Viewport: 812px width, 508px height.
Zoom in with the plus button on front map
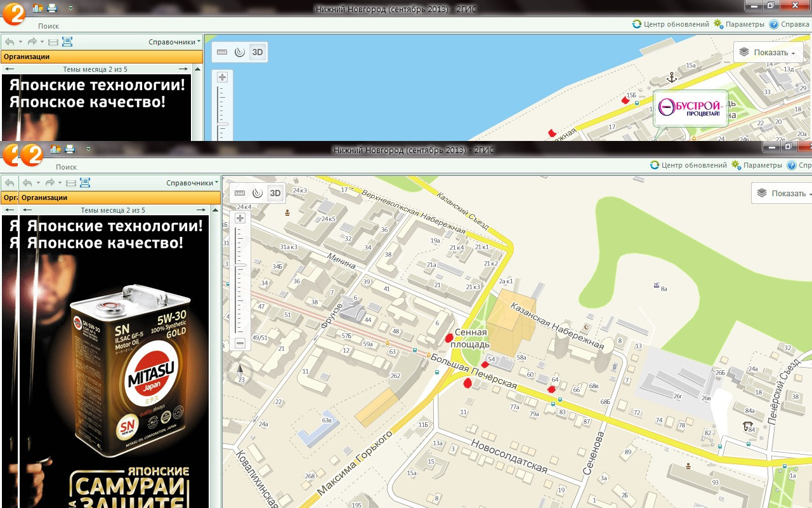(240, 218)
